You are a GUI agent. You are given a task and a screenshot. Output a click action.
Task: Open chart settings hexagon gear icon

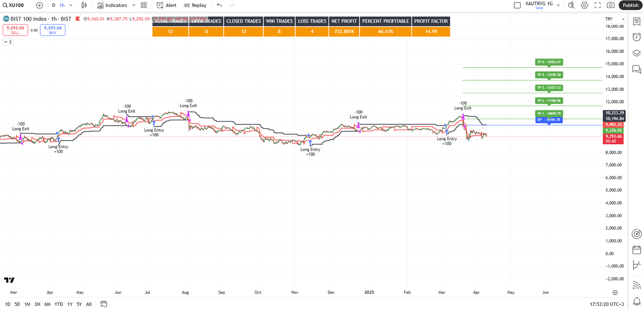(x=584, y=5)
